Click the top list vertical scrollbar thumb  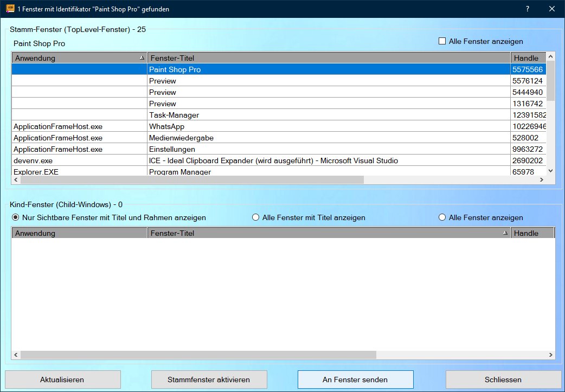click(x=551, y=80)
